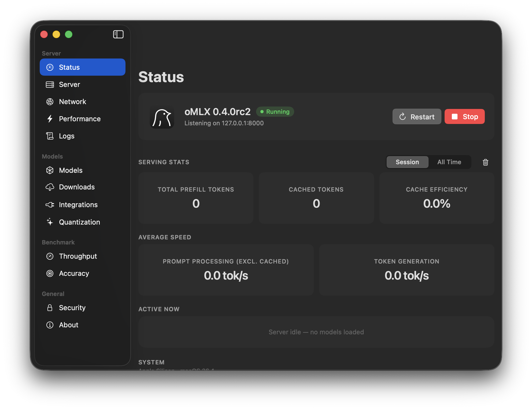The width and height of the screenshot is (532, 410).
Task: Click the Models cube icon
Action: point(50,170)
